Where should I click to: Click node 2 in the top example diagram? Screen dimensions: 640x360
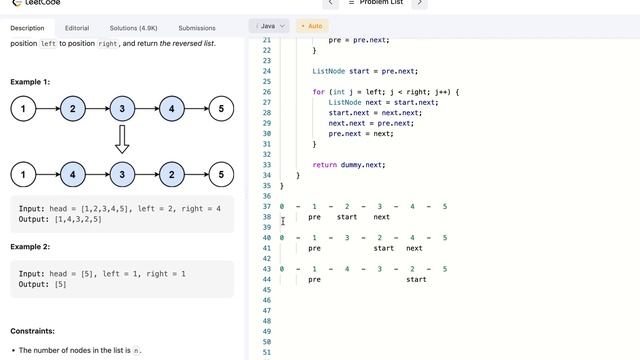click(x=73, y=109)
